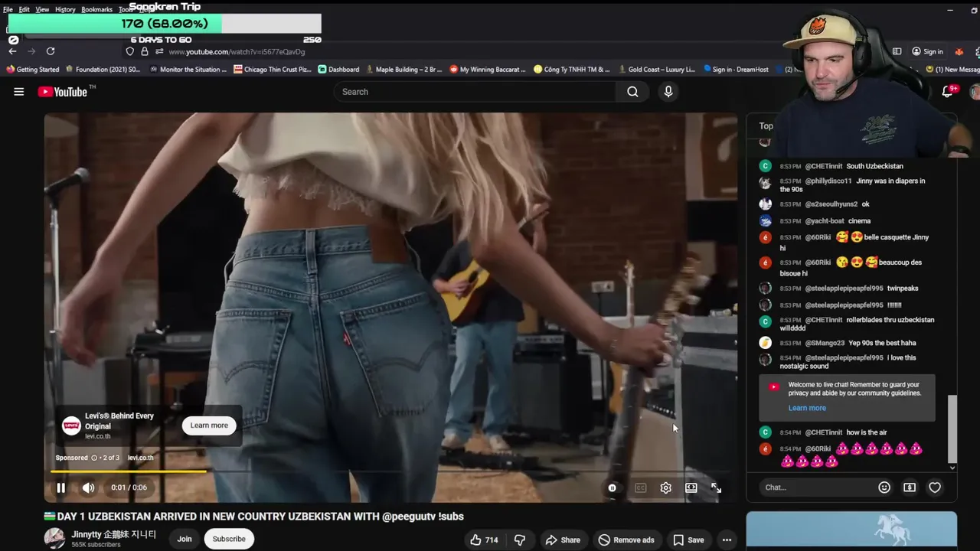The height and width of the screenshot is (551, 980).
Task: Click the Subscribe button
Action: click(x=229, y=539)
